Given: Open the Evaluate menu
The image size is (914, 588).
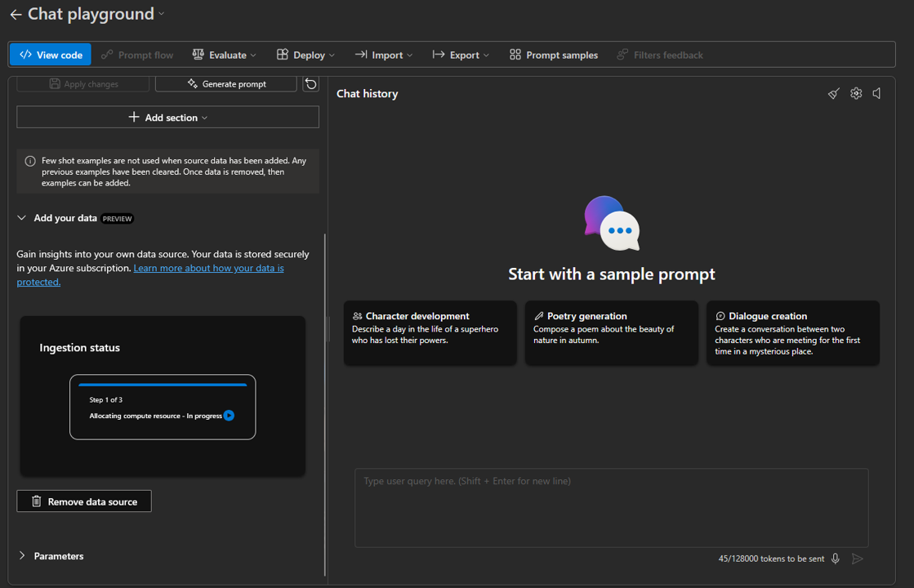Looking at the screenshot, I should pyautogui.click(x=224, y=54).
